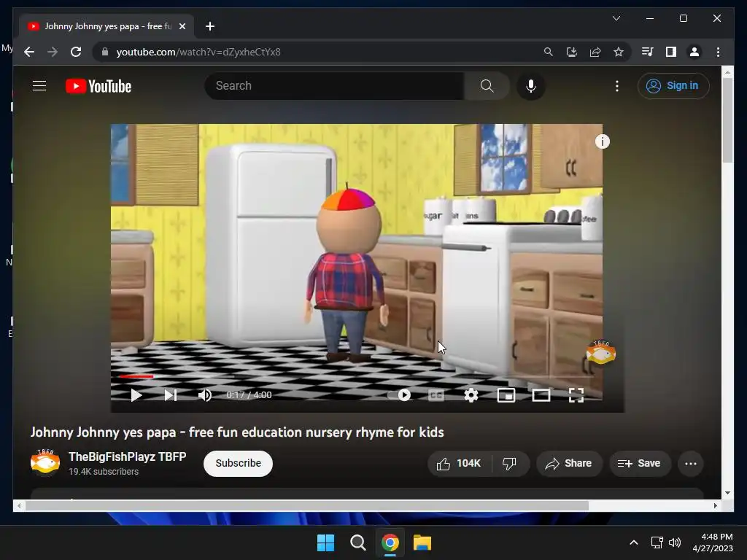Open the video info card icon
The height and width of the screenshot is (560, 747).
click(x=602, y=141)
